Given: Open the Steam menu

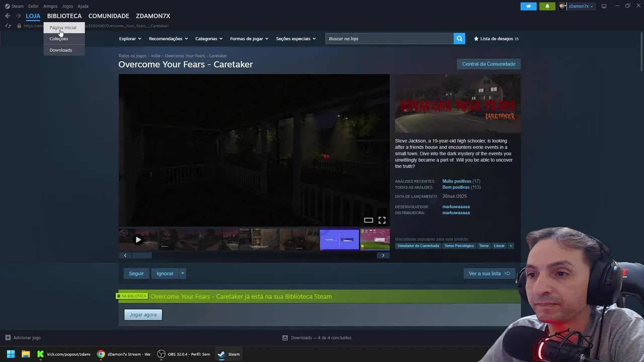Looking at the screenshot, I should 18,6.
